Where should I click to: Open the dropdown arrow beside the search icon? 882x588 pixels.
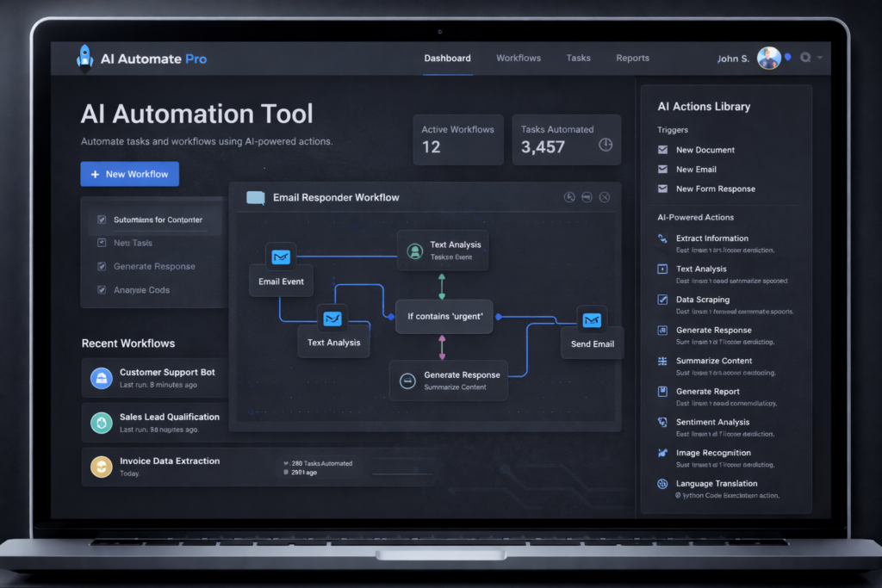[820, 58]
